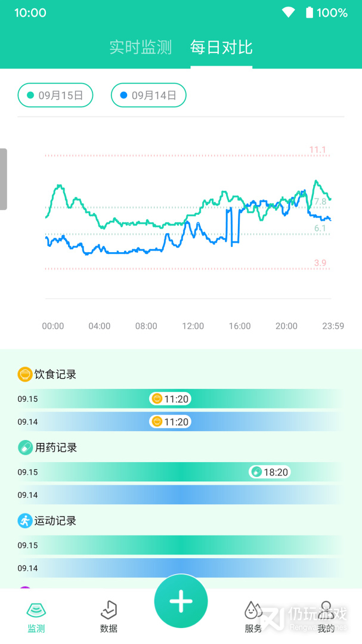Tap the Wi-Fi status icon

click(289, 13)
